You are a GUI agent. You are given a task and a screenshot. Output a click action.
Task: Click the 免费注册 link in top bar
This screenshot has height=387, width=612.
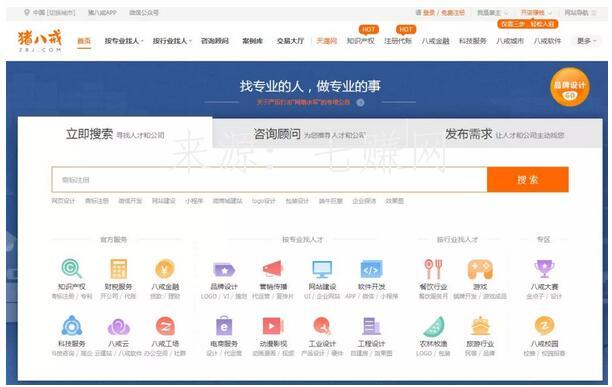tap(453, 13)
